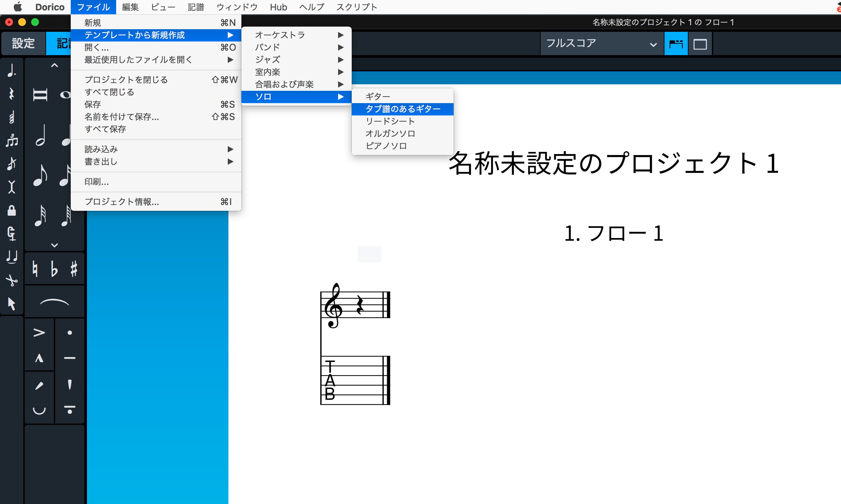Image resolution: width=841 pixels, height=504 pixels.
Task: Select プロジェクトを閉じる menu item
Action: (156, 80)
